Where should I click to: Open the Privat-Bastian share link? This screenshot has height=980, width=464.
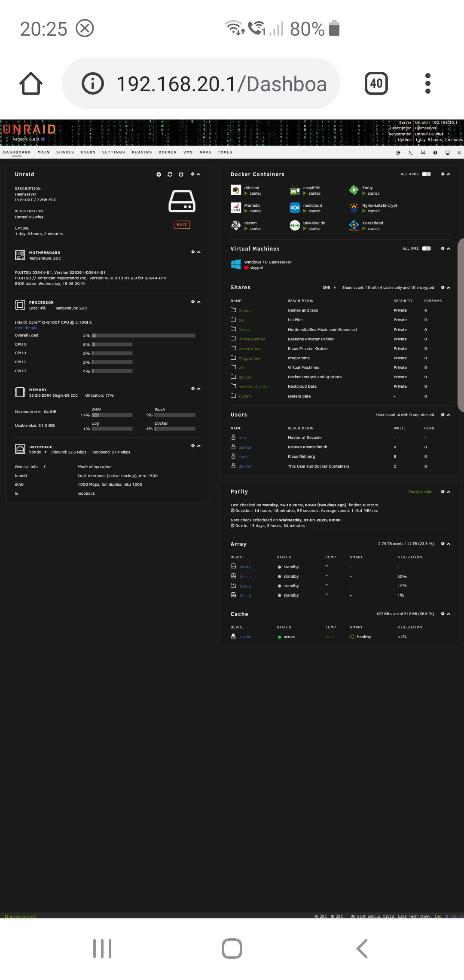tap(252, 339)
